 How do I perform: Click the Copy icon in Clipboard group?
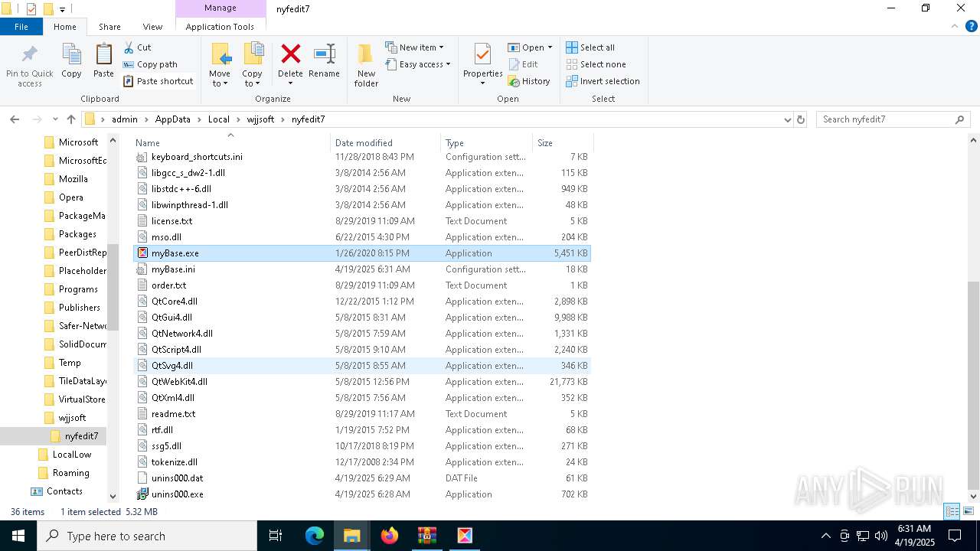[71, 55]
